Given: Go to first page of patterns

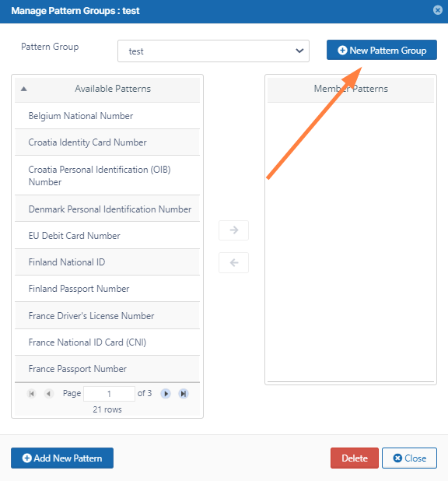Looking at the screenshot, I should coord(31,393).
